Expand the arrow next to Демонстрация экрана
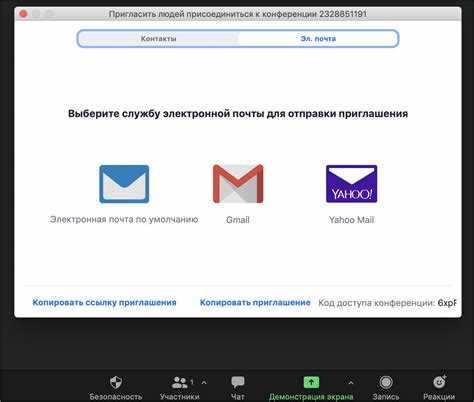The image size is (474, 402). [351, 382]
